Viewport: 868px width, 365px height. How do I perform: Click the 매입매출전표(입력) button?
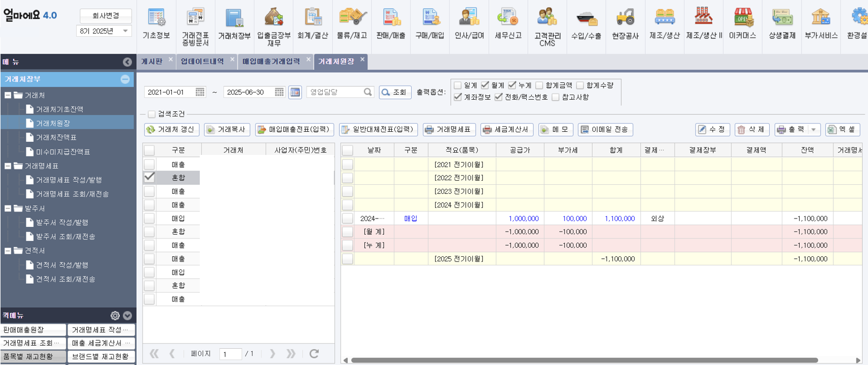[294, 130]
